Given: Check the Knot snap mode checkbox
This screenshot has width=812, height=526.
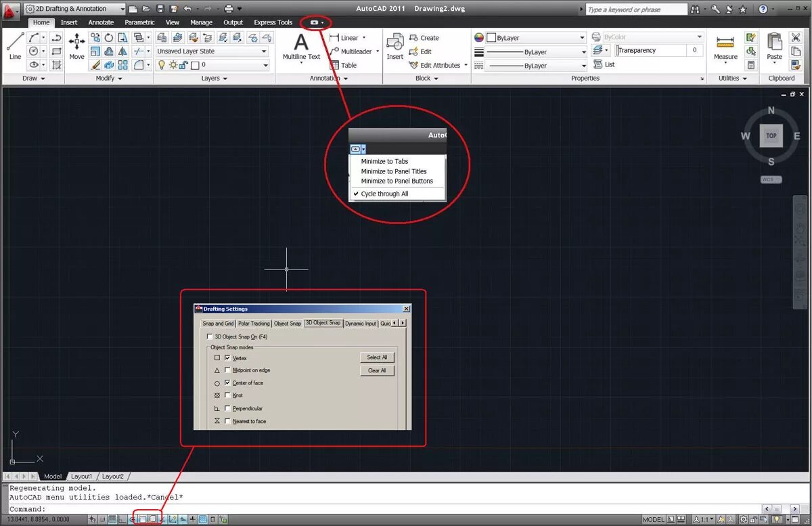Looking at the screenshot, I should click(x=227, y=395).
